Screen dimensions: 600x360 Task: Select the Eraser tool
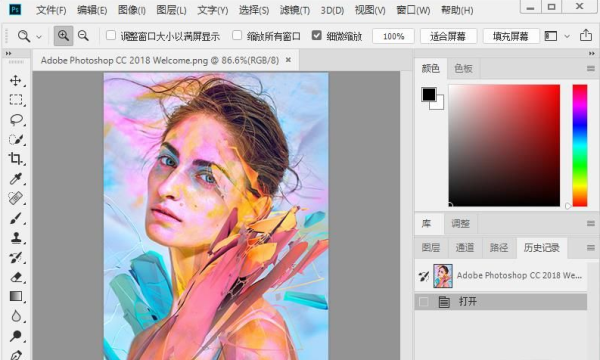16,277
